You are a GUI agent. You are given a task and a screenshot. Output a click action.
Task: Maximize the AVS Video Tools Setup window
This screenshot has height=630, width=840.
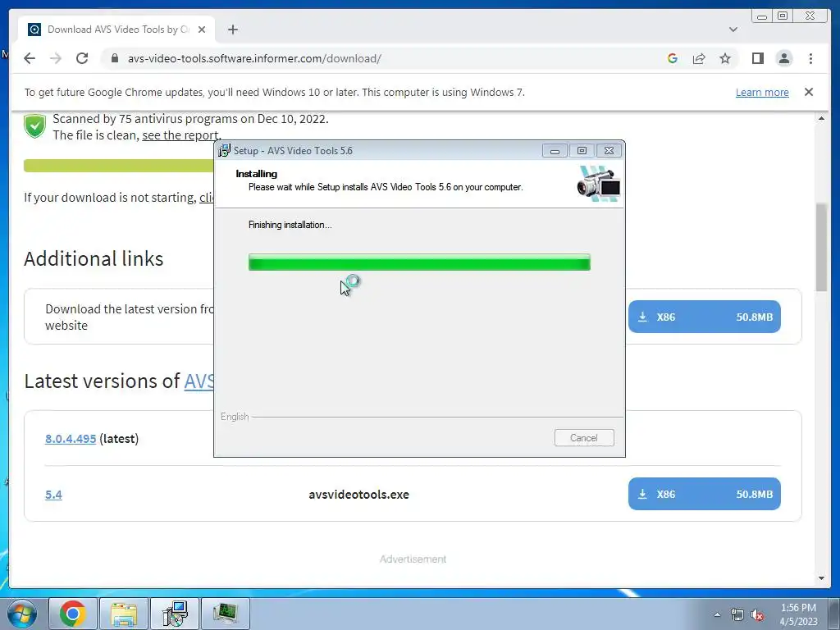tap(582, 151)
